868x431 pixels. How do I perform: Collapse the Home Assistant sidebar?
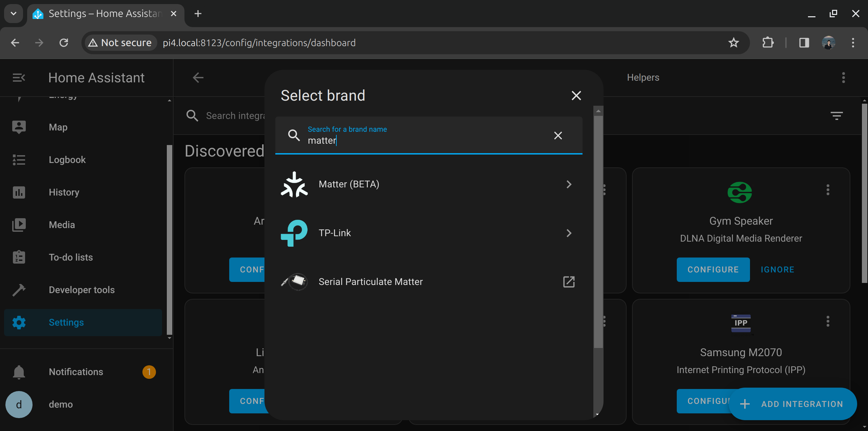click(19, 77)
